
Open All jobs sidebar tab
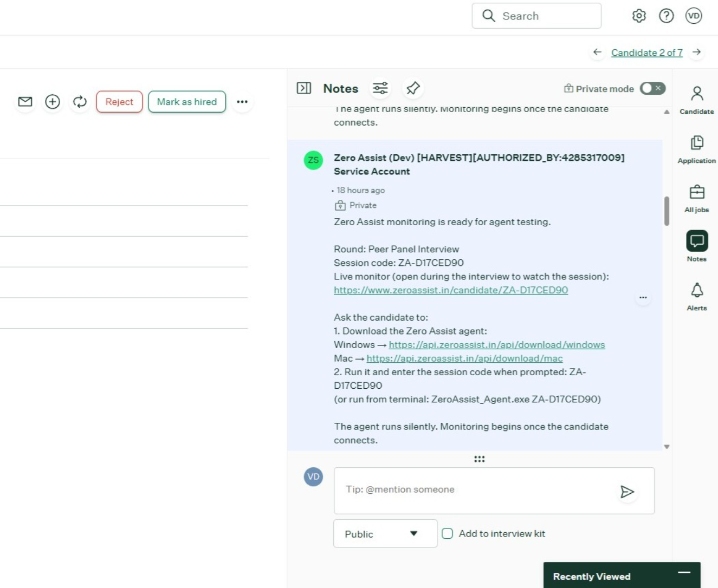tap(697, 199)
